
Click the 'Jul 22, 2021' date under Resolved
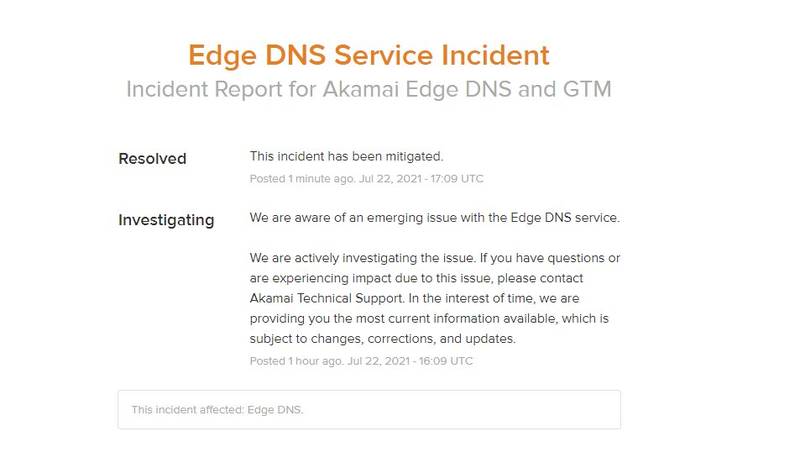point(390,179)
